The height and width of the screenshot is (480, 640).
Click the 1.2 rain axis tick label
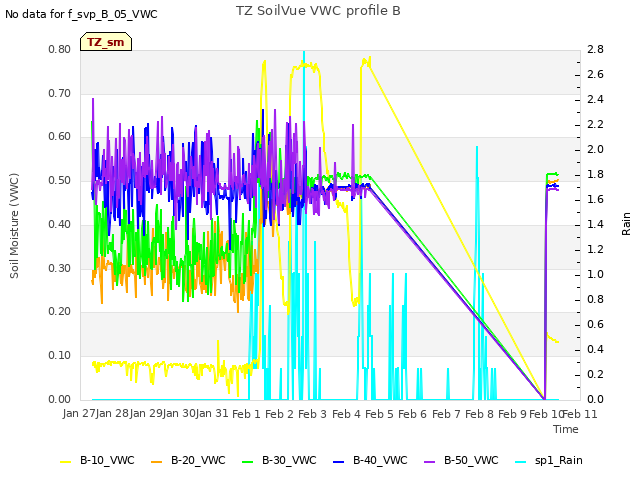[x=596, y=249]
